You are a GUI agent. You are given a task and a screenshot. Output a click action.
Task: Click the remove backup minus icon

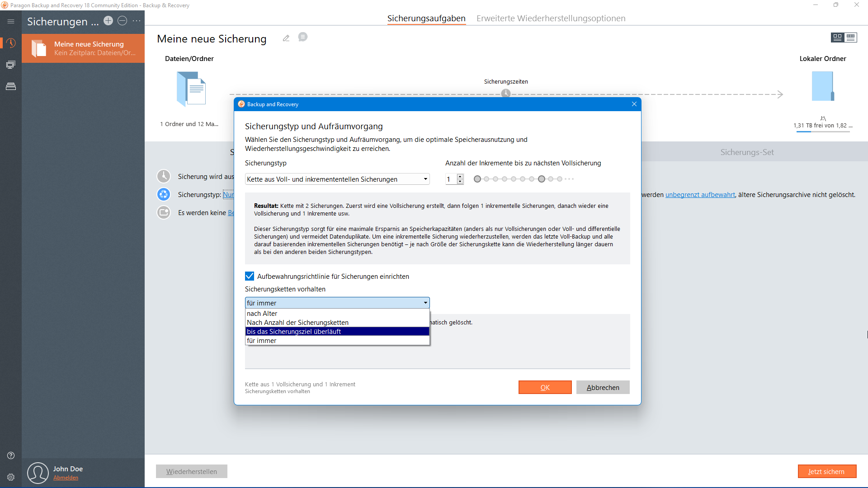tap(122, 21)
